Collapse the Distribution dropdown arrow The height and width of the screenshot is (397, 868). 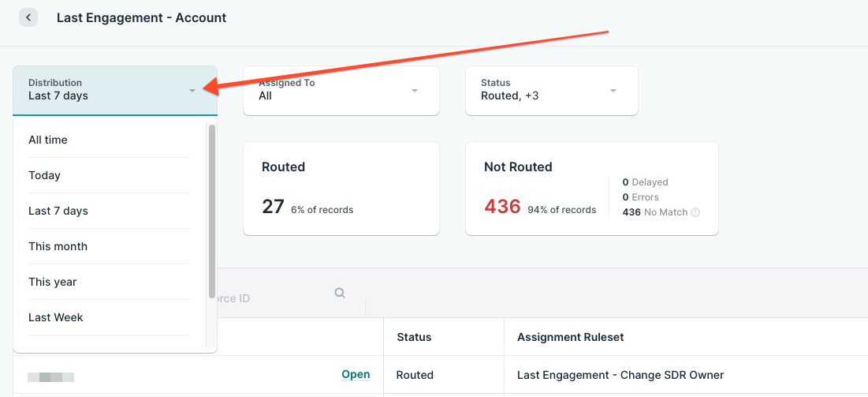pyautogui.click(x=192, y=91)
